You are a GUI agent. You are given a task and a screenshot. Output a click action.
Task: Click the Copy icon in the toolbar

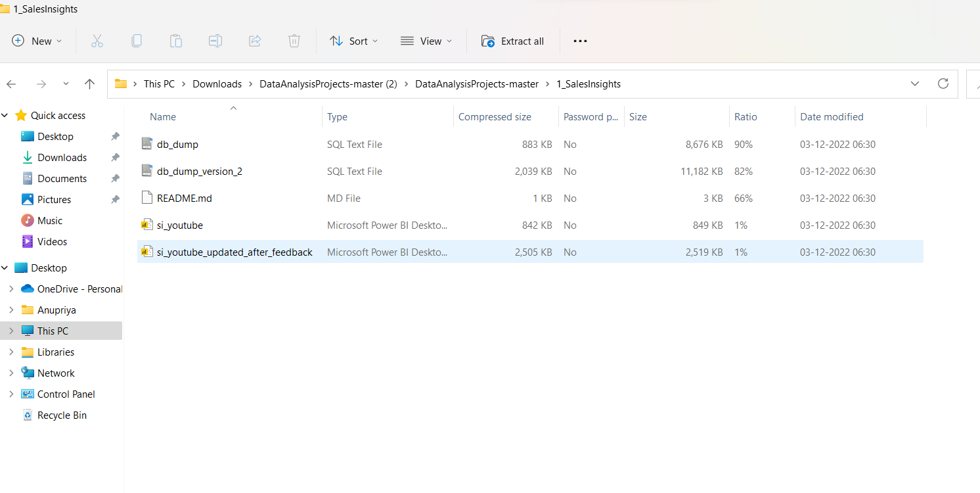click(137, 41)
